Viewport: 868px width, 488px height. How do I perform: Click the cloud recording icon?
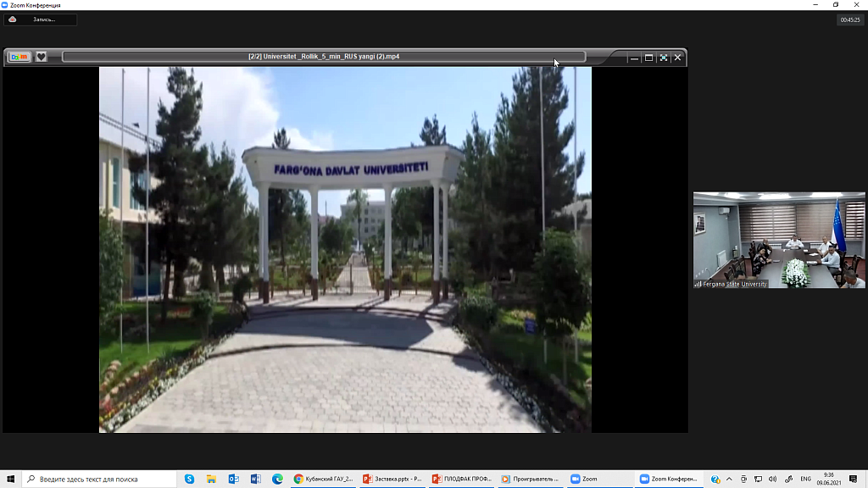coord(12,19)
